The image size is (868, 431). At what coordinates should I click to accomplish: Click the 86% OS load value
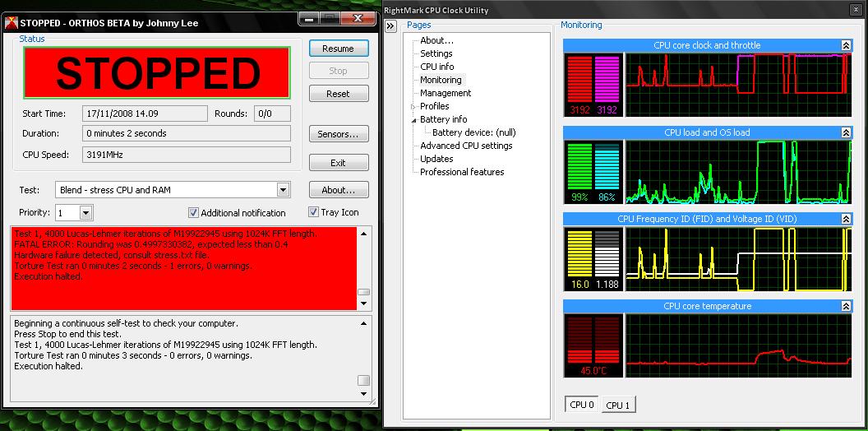click(x=607, y=197)
